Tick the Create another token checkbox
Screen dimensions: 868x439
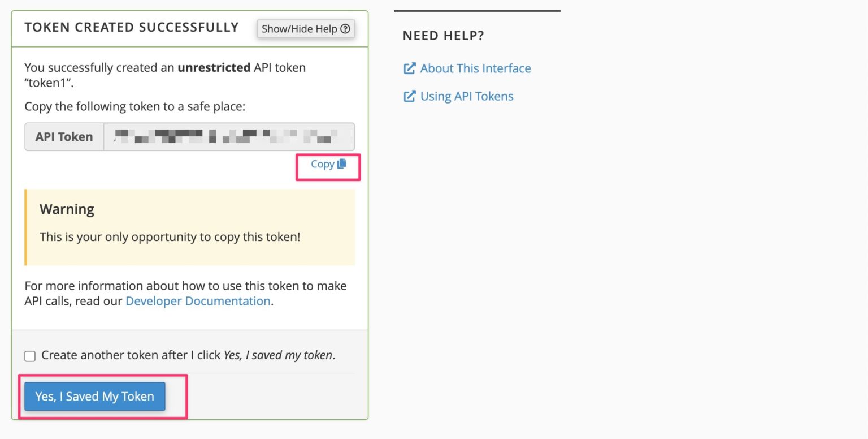pyautogui.click(x=30, y=356)
